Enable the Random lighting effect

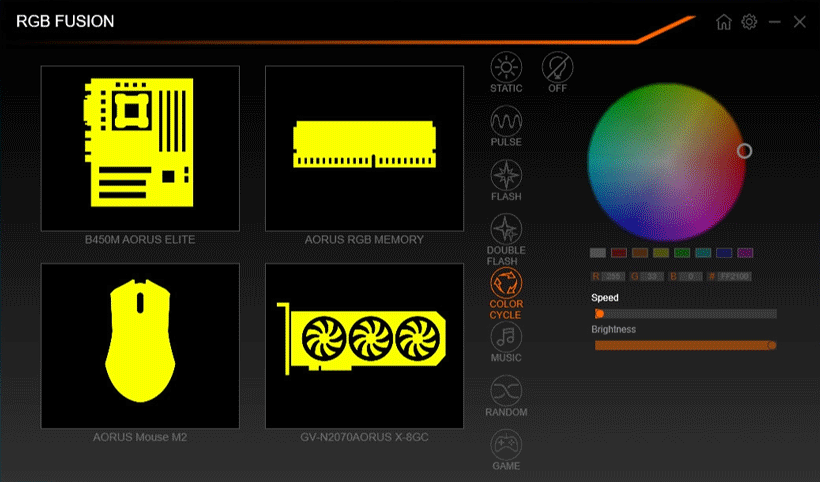pos(506,396)
